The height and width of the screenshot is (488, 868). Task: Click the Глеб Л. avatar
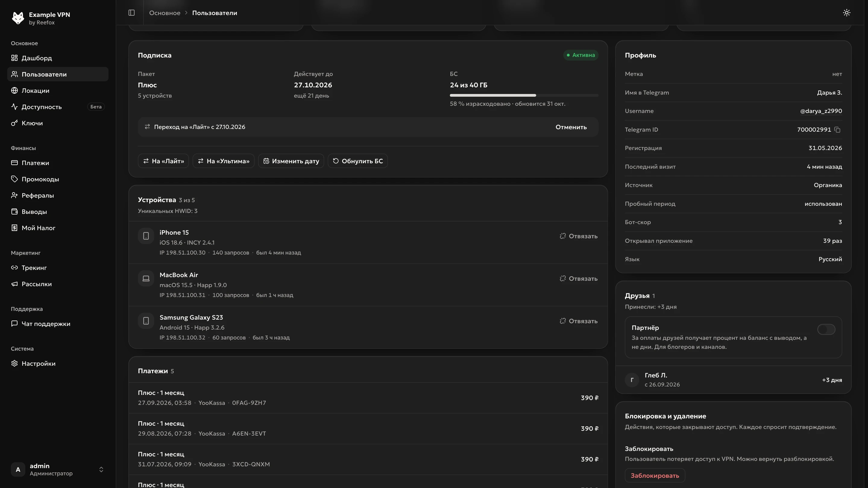click(x=632, y=380)
